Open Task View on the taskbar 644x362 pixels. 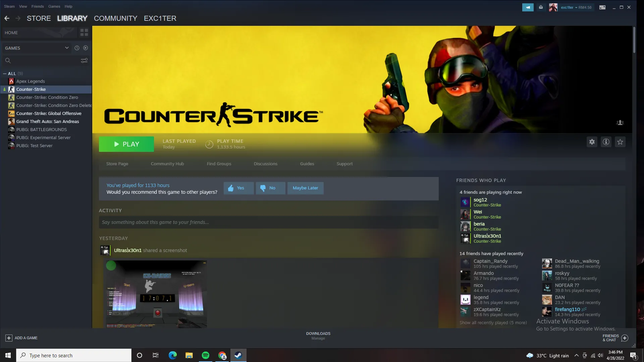point(156,355)
